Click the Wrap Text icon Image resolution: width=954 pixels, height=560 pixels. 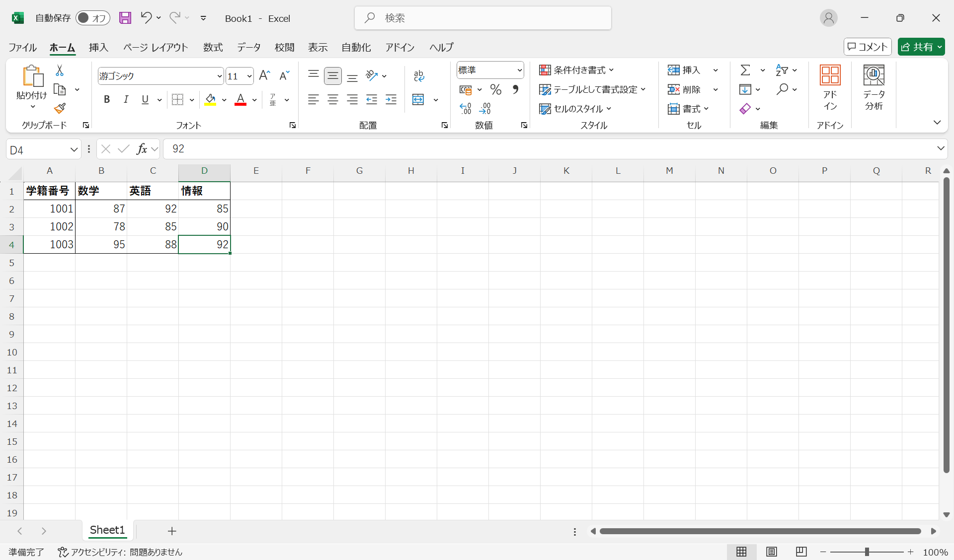(x=419, y=75)
